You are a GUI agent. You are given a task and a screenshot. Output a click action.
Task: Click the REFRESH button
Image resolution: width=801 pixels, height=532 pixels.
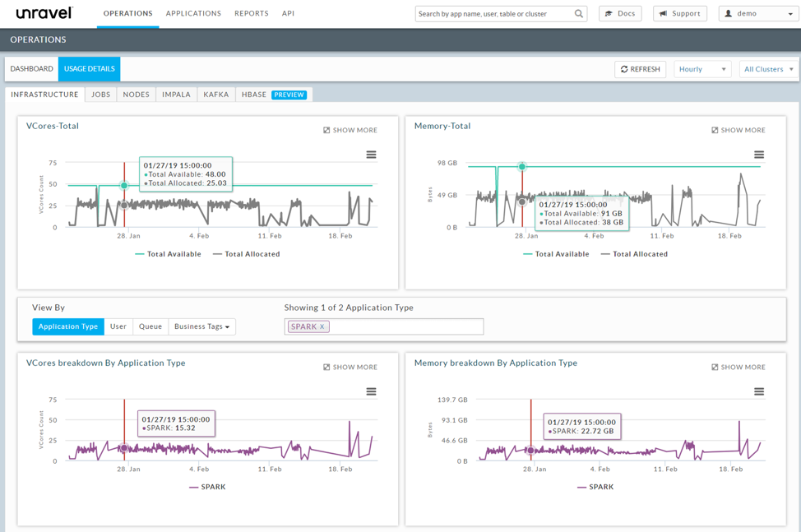(640, 69)
